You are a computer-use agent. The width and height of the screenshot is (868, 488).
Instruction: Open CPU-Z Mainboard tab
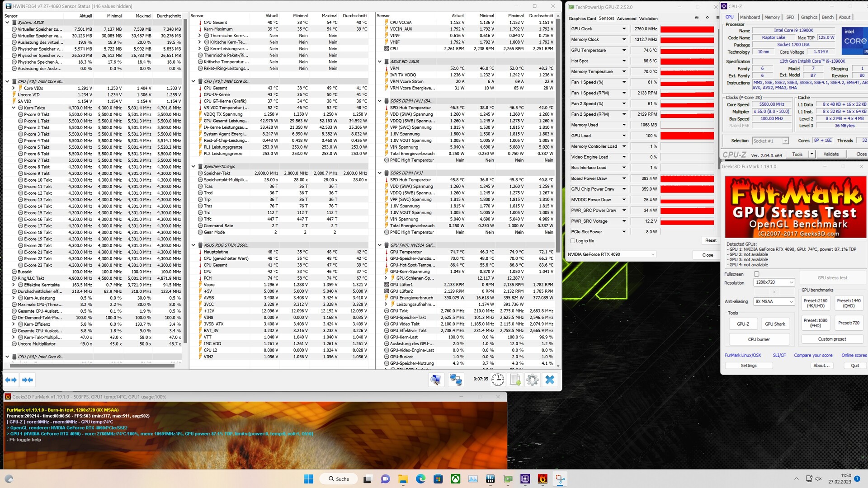(x=750, y=17)
